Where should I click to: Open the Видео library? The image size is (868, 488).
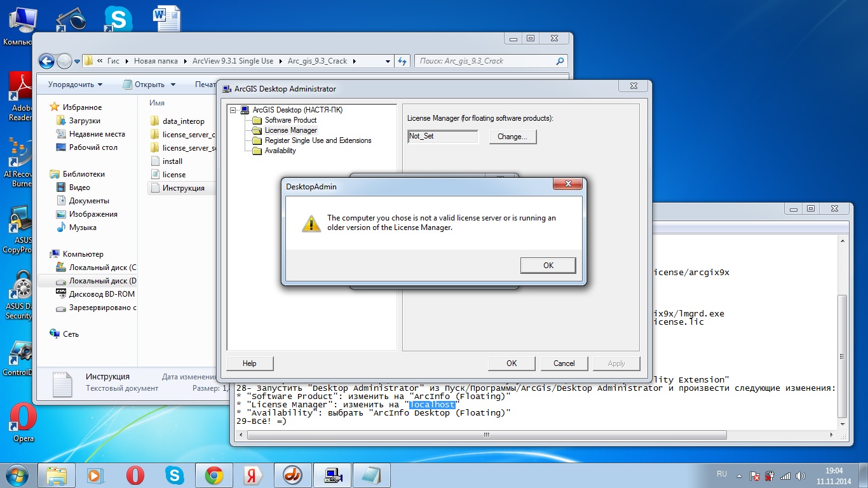79,187
